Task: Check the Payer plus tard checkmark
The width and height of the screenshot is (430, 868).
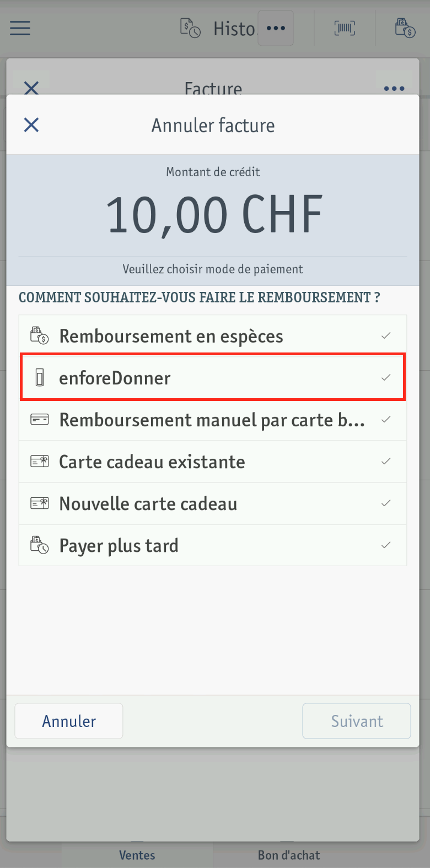Action: 386,545
